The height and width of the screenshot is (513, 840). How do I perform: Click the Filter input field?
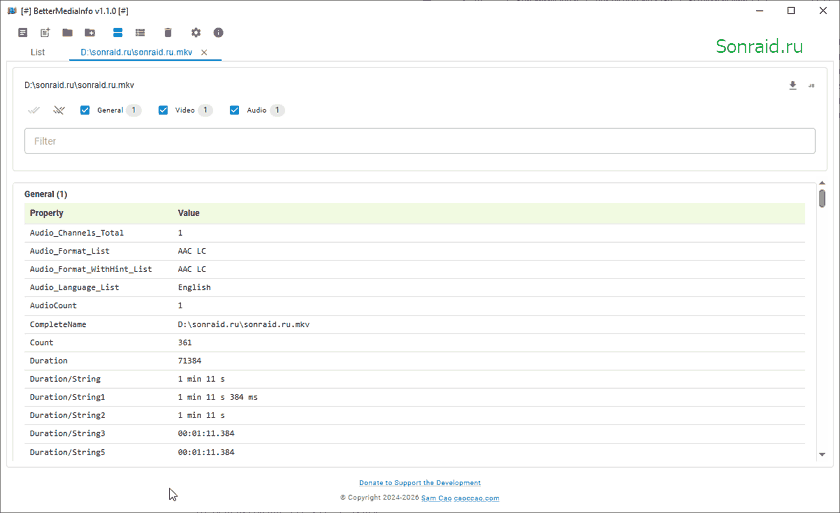(x=419, y=141)
